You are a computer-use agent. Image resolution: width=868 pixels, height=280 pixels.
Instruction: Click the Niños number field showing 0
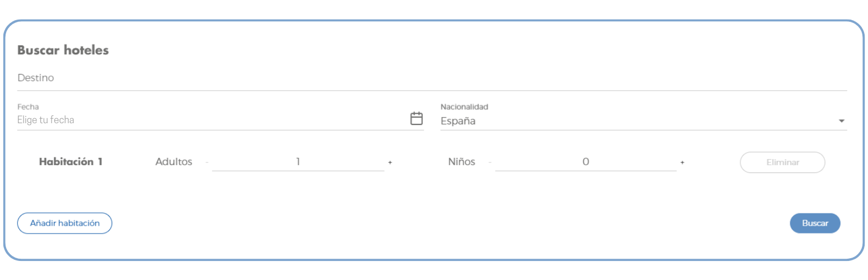point(586,162)
